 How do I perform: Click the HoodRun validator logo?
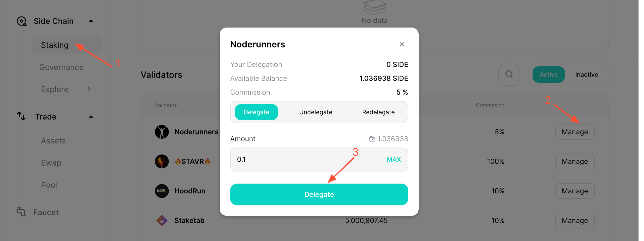coord(162,191)
